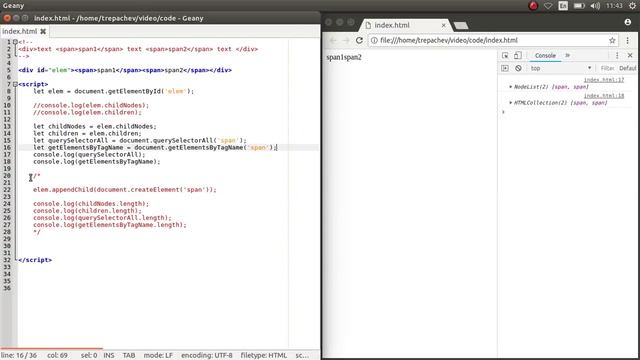Click the INS indicator in status bar
This screenshot has height=360, width=640.
pyautogui.click(x=109, y=356)
